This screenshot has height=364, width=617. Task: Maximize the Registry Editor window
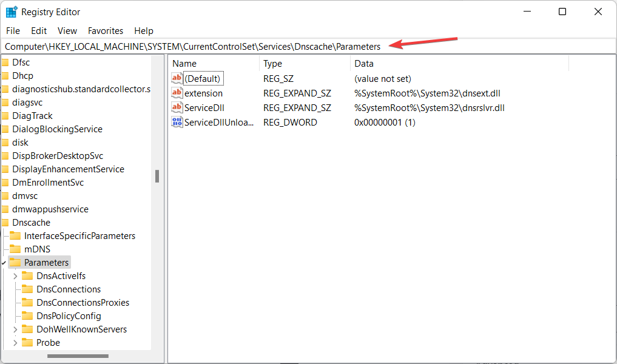pyautogui.click(x=562, y=12)
